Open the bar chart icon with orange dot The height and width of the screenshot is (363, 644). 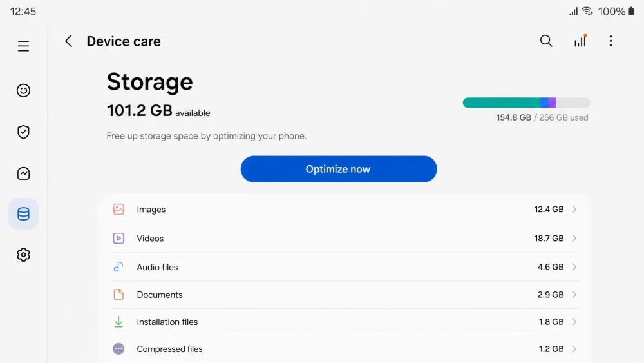coord(580,41)
